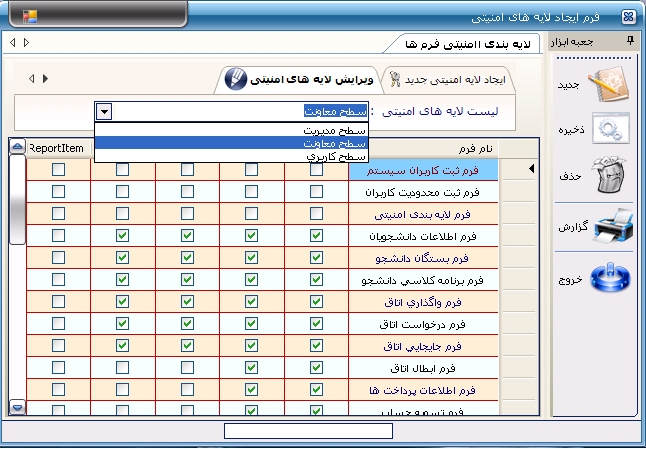Choose the highlighted سطح معاونت list option

click(x=232, y=143)
